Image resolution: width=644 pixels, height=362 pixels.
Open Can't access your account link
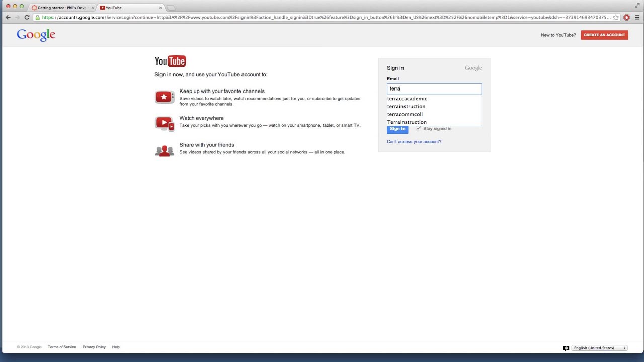414,142
